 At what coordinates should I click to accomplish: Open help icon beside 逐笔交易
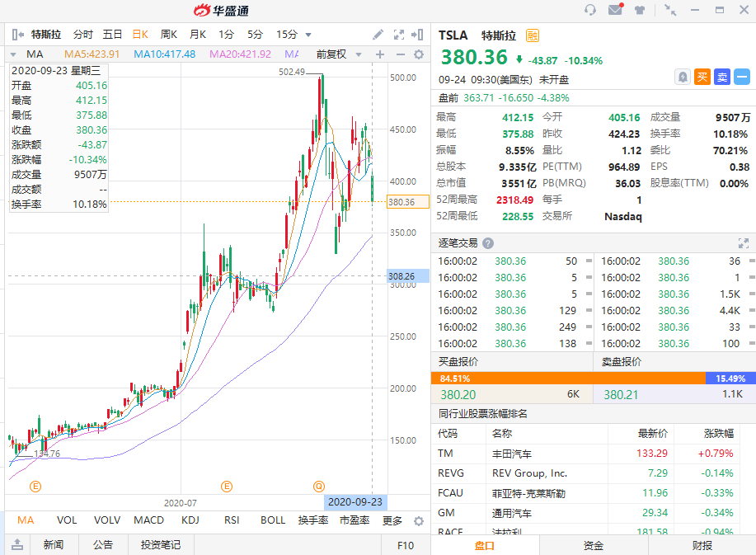tap(488, 243)
